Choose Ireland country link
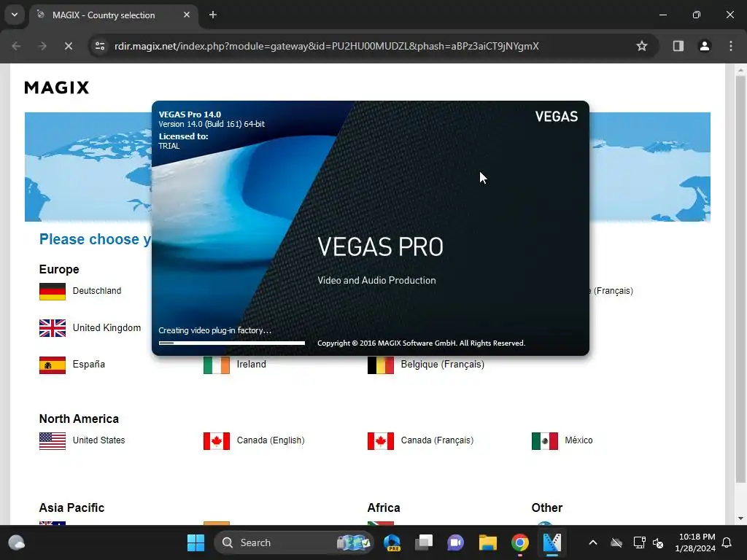The image size is (747, 560). point(251,365)
